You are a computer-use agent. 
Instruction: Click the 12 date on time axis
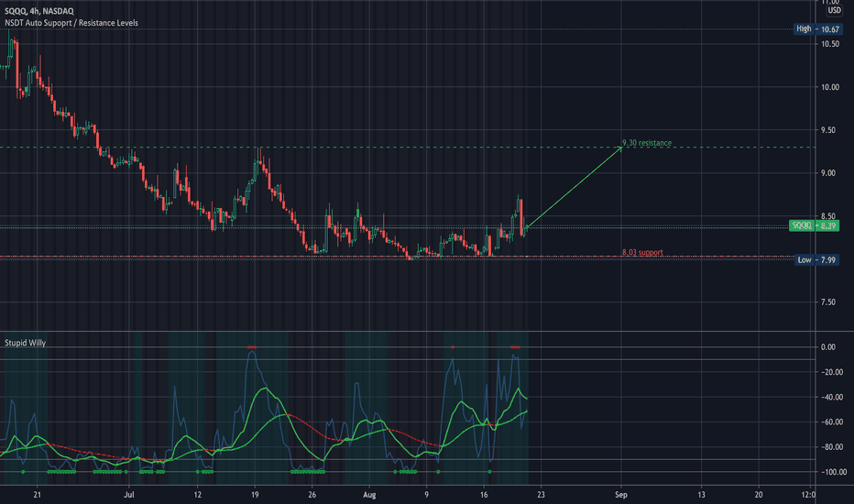[197, 495]
